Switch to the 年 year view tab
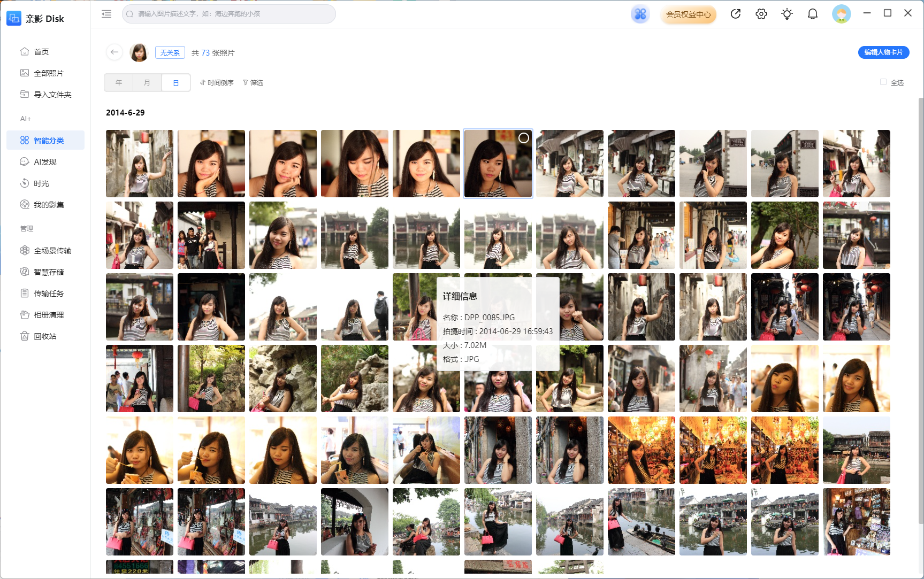Viewport: 924px width, 579px height. pyautogui.click(x=119, y=82)
